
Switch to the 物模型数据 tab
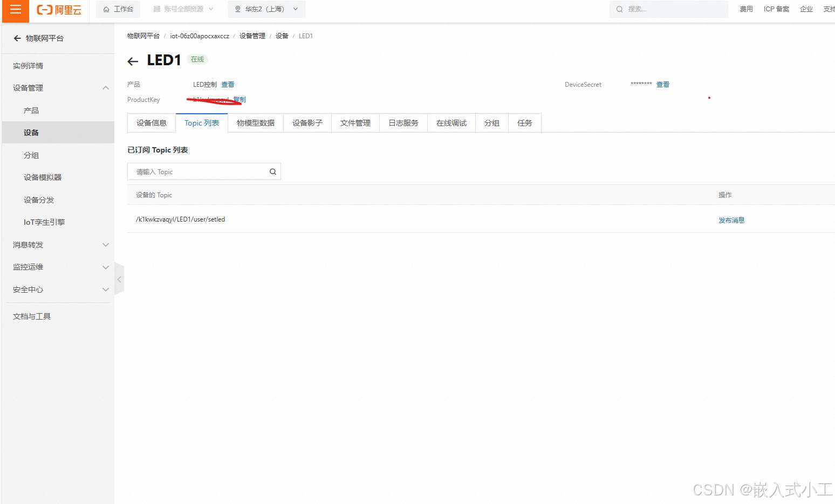tap(255, 122)
